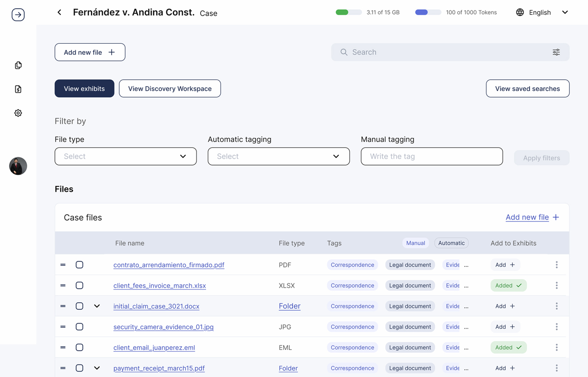
Task: Go back using the arrow beside the case title
Action: (x=59, y=12)
